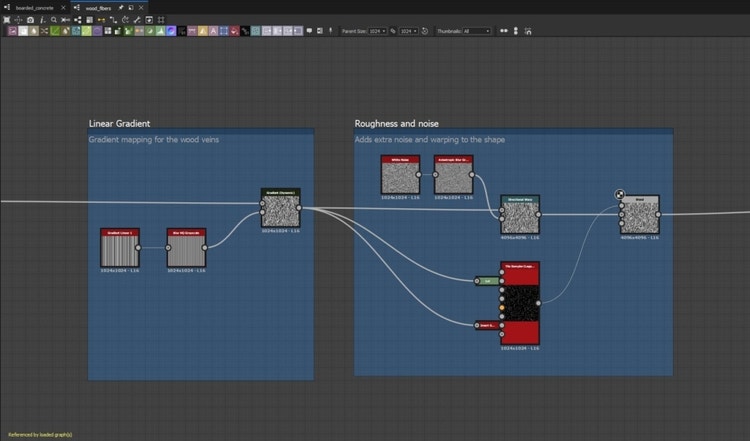Open the Thumbnails dropdown set to All
Image resolution: width=750 pixels, height=441 pixels.
[x=477, y=31]
